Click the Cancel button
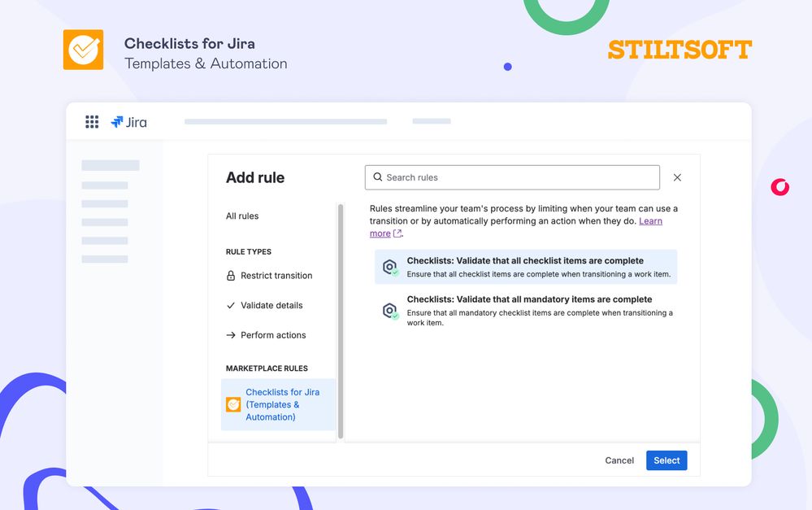Screen dimensions: 812x510 (619, 460)
